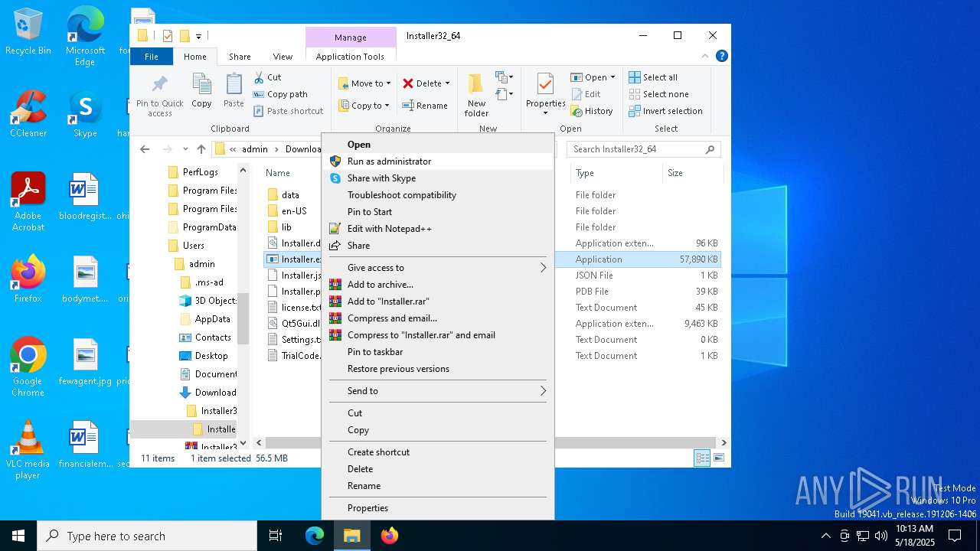Click the ribbon Rename button
This screenshot has width=980, height=551.
(x=425, y=106)
